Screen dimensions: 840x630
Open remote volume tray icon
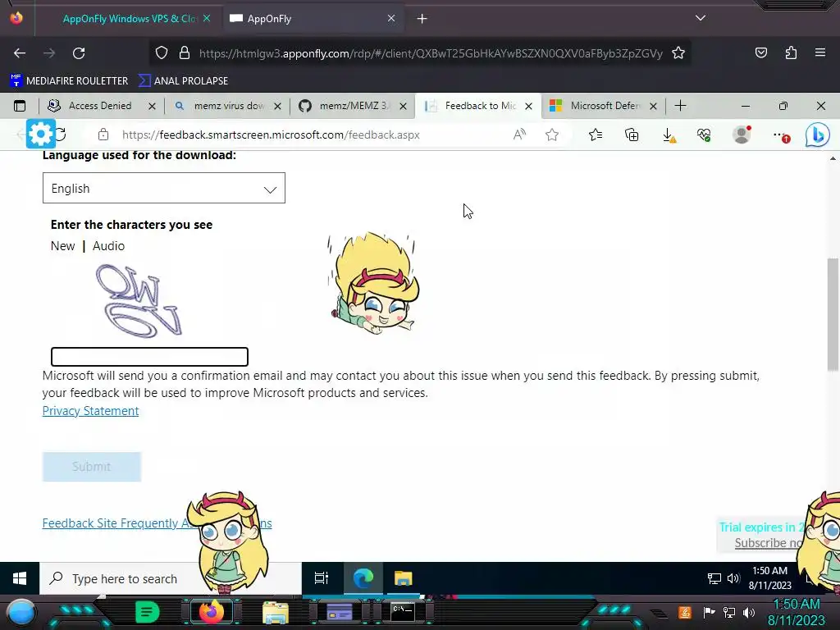[733, 578]
